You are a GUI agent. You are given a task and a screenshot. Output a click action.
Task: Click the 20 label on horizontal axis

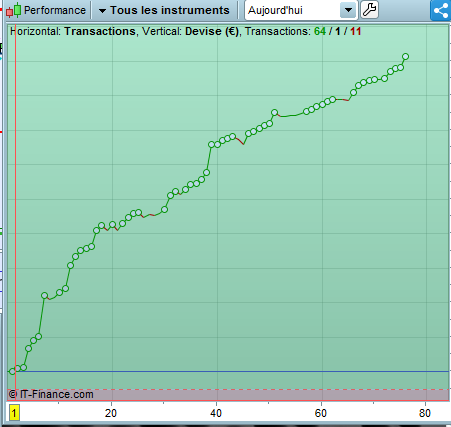(111, 413)
